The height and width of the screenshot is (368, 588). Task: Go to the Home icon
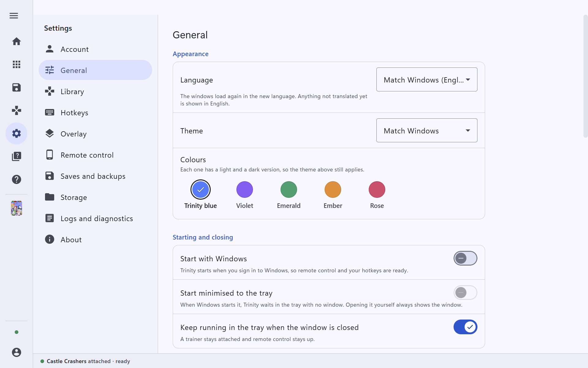click(x=17, y=41)
